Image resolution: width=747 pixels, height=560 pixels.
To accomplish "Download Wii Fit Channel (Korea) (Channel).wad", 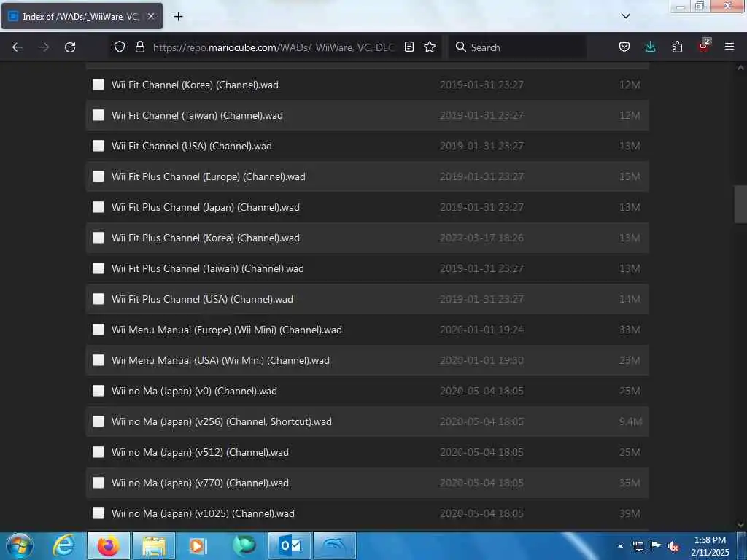I will 195,85.
